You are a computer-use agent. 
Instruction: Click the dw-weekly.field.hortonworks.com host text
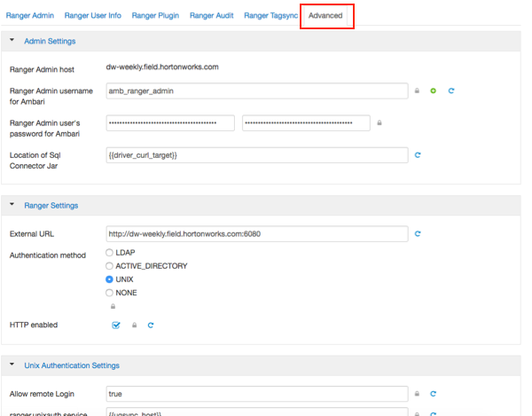coord(162,67)
